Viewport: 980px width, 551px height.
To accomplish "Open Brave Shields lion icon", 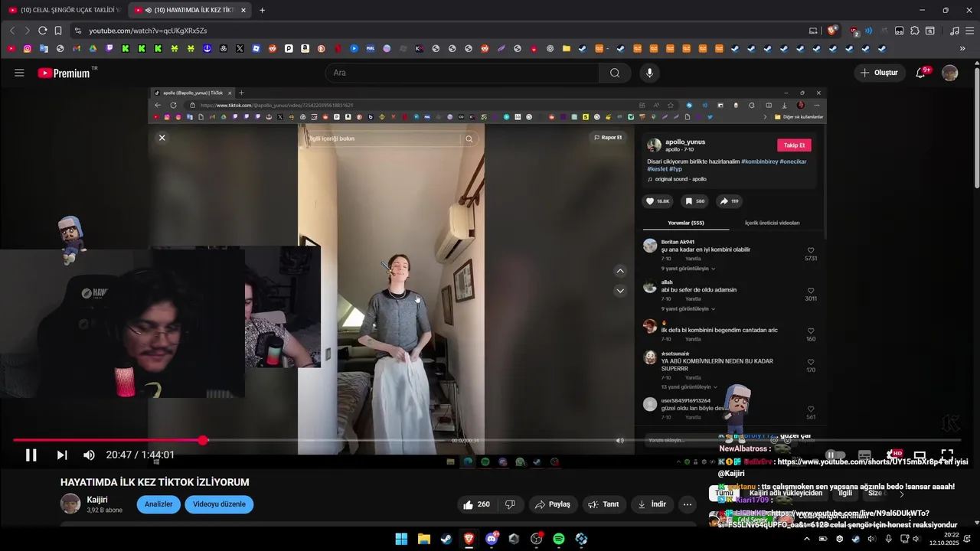I will click(832, 31).
